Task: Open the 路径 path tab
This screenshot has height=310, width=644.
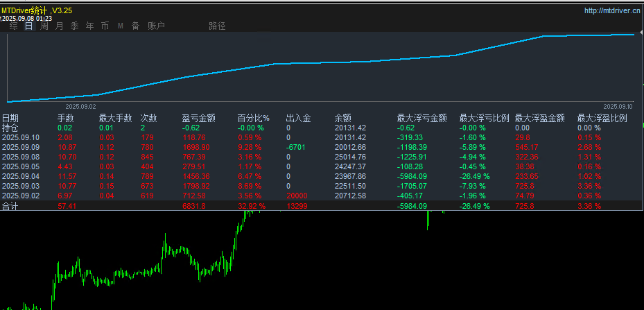Action: [x=217, y=26]
